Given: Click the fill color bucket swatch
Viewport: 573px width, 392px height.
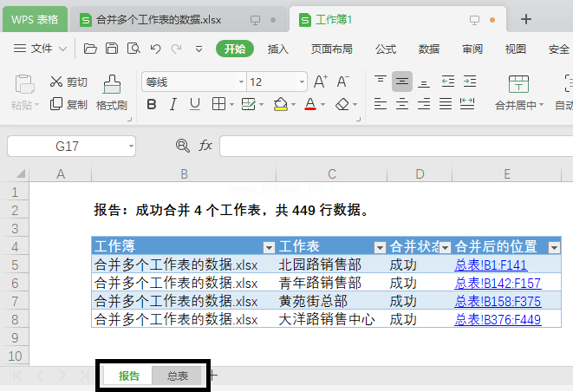Looking at the screenshot, I should [280, 104].
